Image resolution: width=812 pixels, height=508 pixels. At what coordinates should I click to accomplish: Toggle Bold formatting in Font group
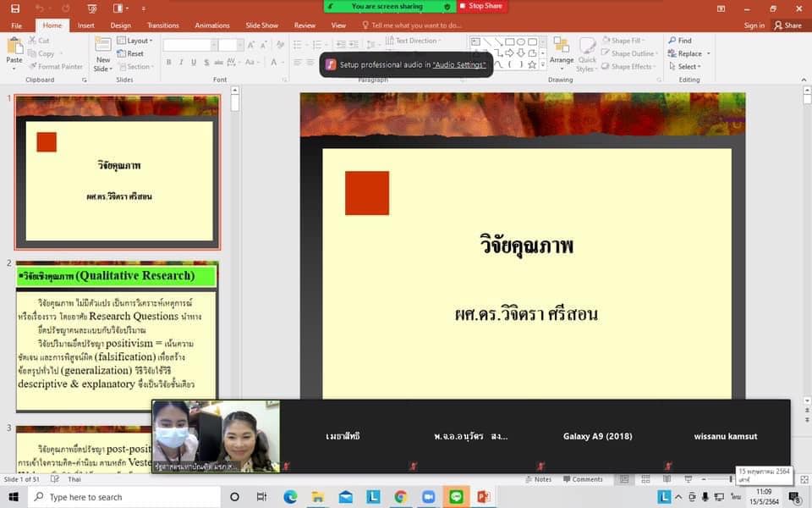click(x=168, y=63)
